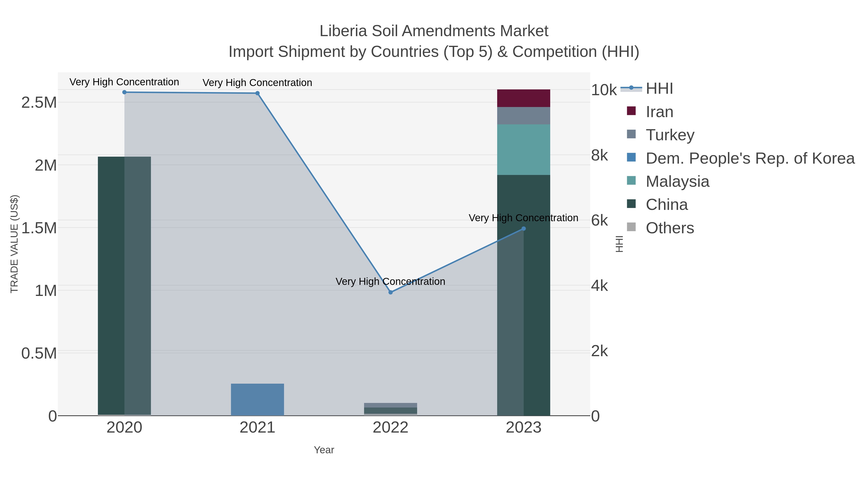This screenshot has width=868, height=488.
Task: Toggle the China legend label
Action: coord(667,205)
